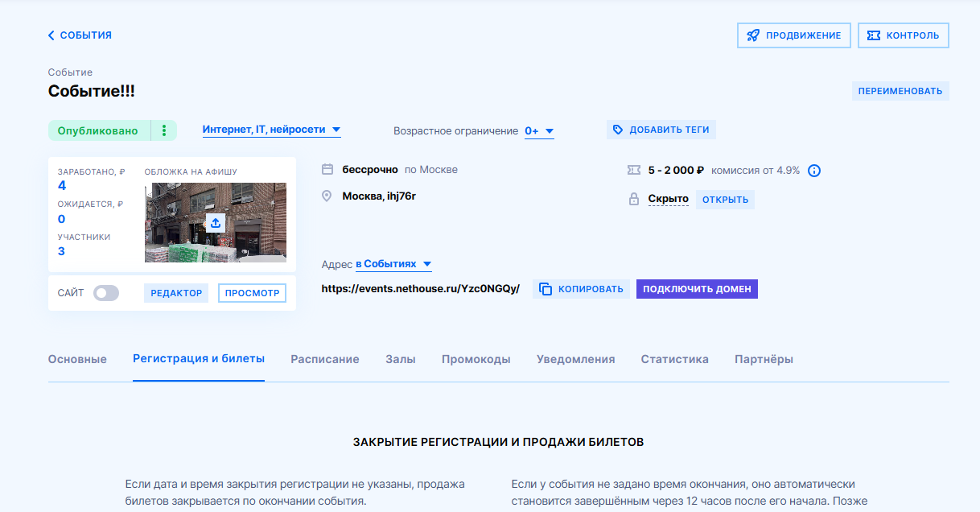Open the three-dot menu next to Опубликовано
980x512 pixels.
click(x=164, y=130)
